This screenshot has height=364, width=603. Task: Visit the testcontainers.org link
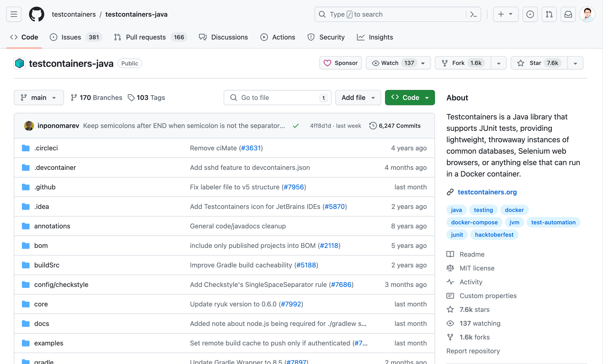click(x=487, y=192)
